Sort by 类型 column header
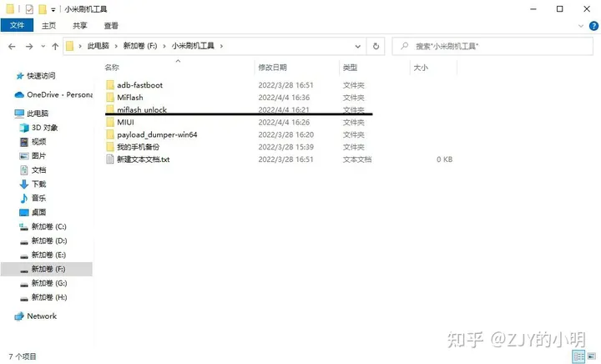 [350, 68]
